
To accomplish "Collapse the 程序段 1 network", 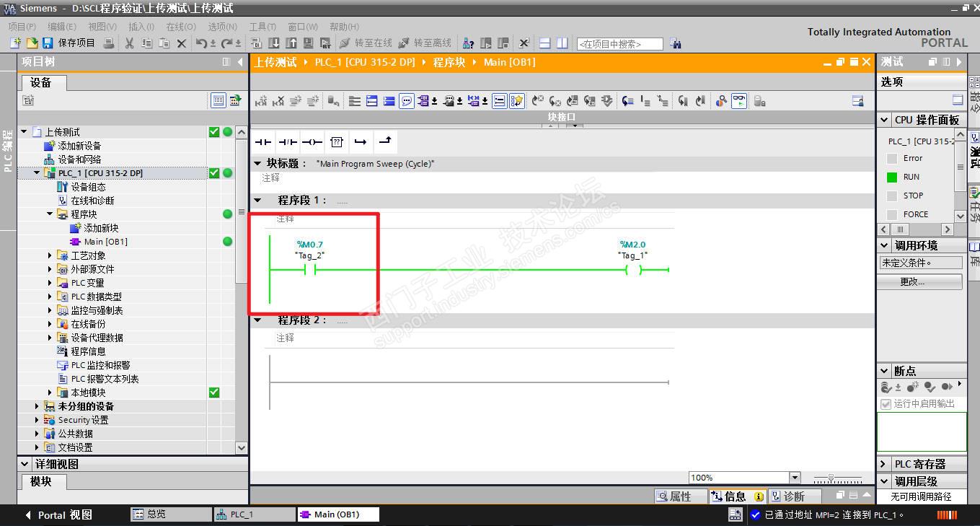I will click(258, 201).
